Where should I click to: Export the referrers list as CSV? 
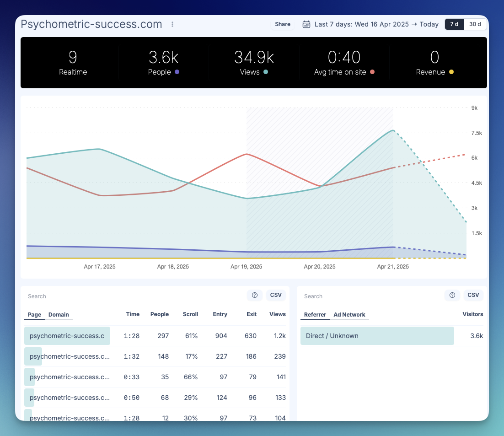click(473, 295)
